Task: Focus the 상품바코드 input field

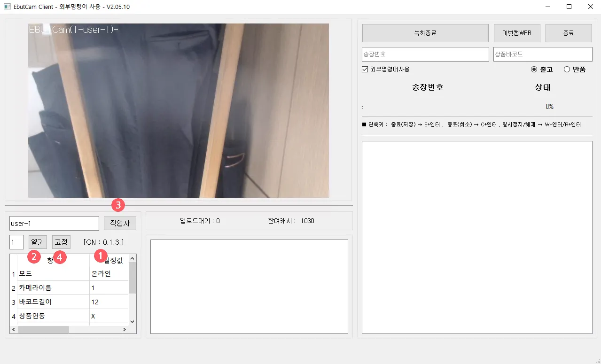Action: [543, 54]
